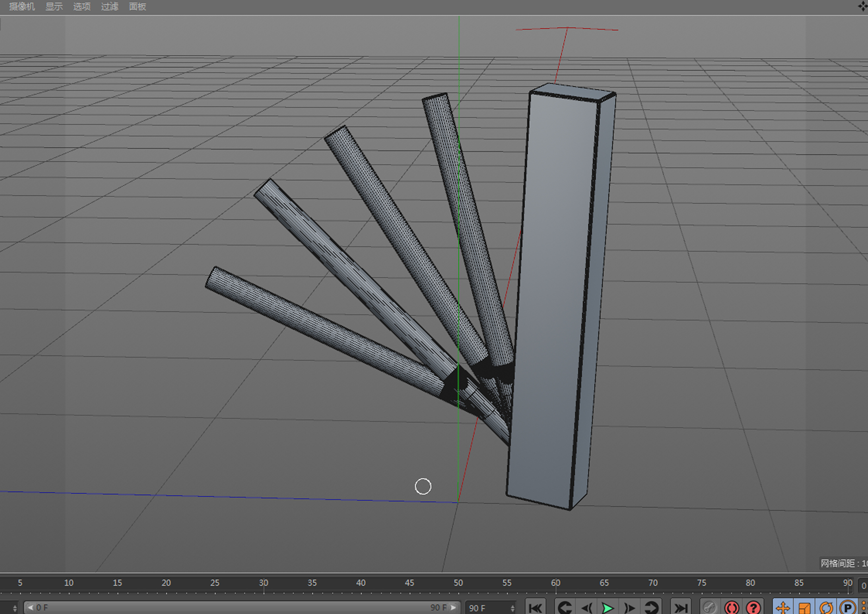Open the 面板 viewport menu

pos(137,6)
